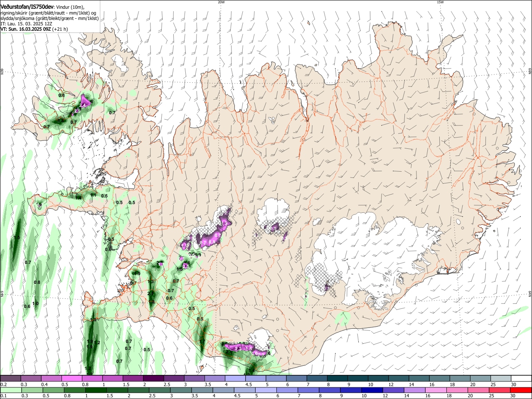Select the dark teal 8 swatch in upper scale
532x399 pixels.
337,378
